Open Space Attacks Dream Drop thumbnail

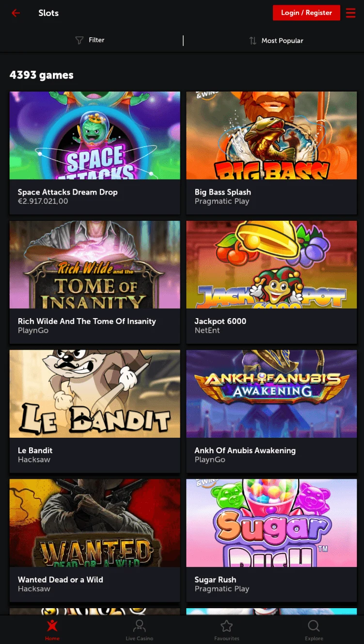(x=95, y=136)
